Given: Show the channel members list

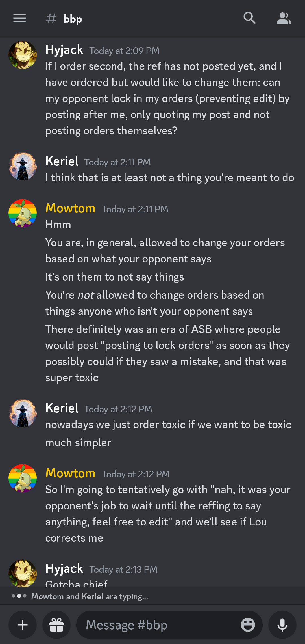Looking at the screenshot, I should pos(284,18).
